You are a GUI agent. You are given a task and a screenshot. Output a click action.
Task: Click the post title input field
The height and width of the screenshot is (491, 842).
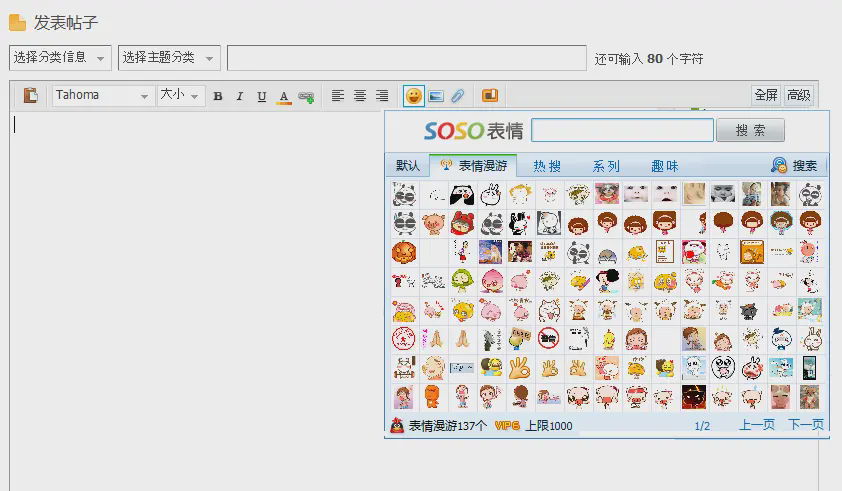(406, 58)
